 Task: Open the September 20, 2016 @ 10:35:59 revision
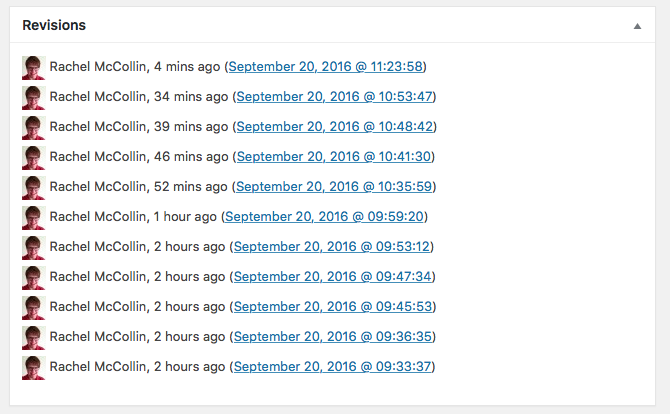334,187
